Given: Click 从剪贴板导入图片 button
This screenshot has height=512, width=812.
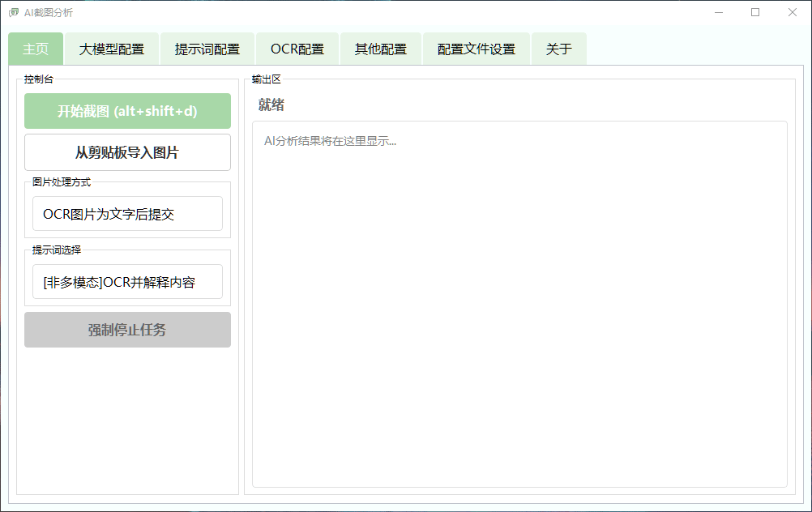Looking at the screenshot, I should click(127, 152).
